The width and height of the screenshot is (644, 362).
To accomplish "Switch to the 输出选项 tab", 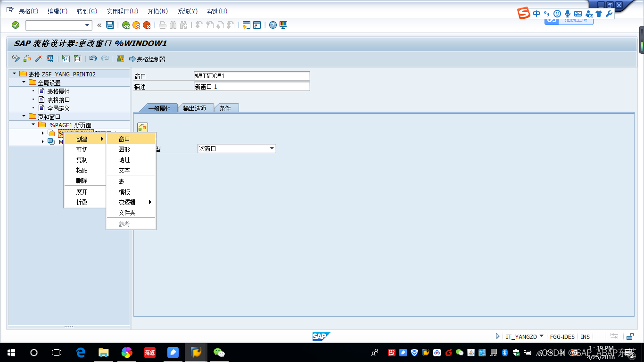I will (195, 108).
